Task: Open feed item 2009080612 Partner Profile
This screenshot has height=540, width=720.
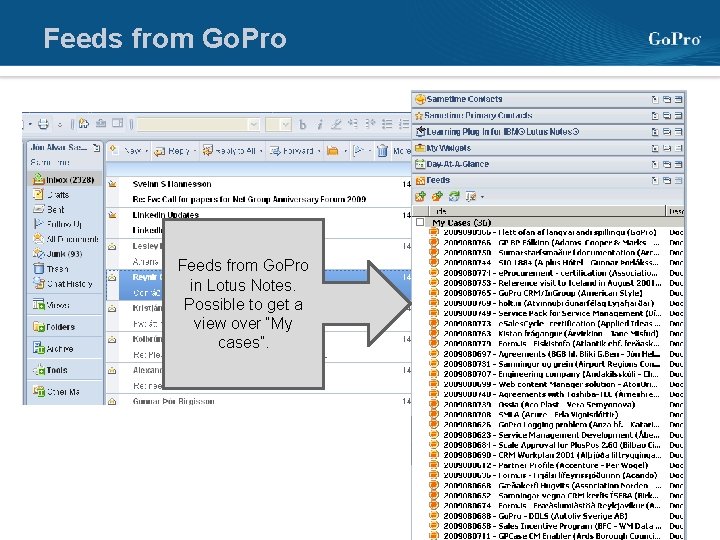Action: click(x=545, y=465)
